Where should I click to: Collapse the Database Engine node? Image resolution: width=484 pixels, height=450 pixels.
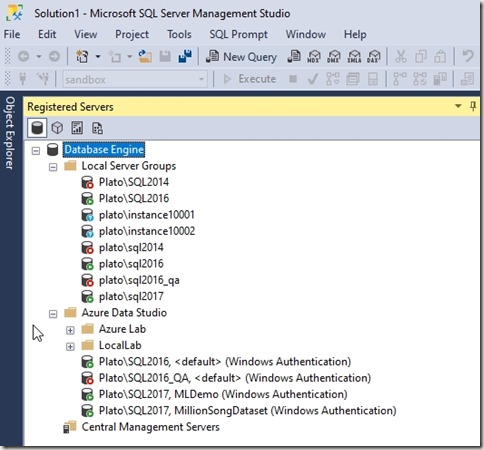click(36, 151)
